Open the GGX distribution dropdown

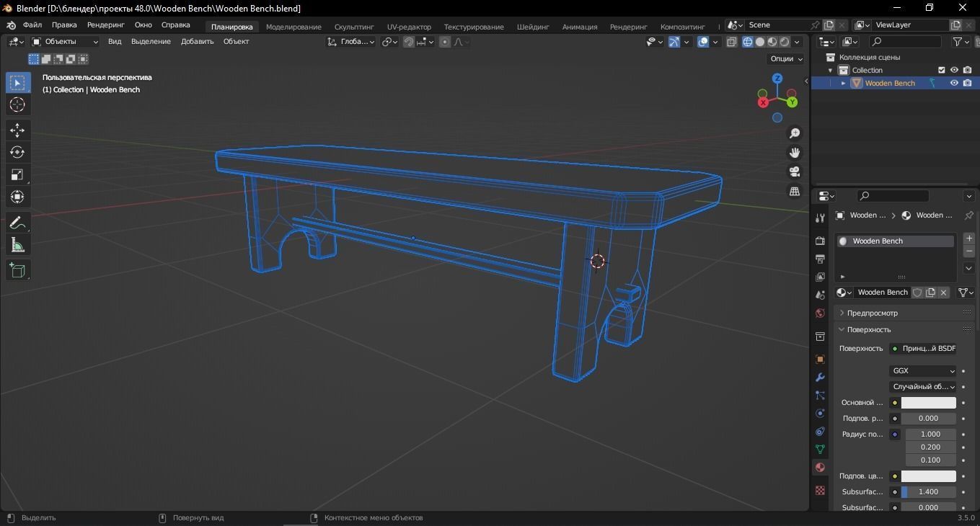click(x=922, y=371)
